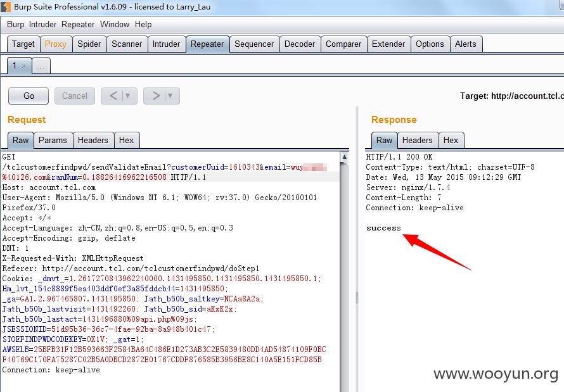Select the Response Raw tab
564x392 pixels.
click(384, 140)
